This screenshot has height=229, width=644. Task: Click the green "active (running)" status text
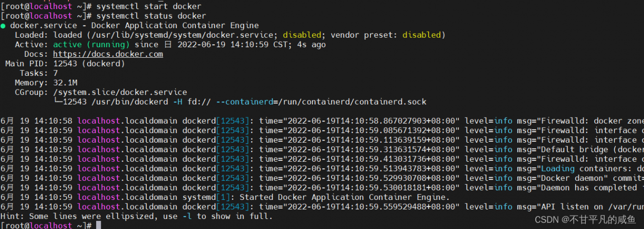pyautogui.click(x=91, y=45)
